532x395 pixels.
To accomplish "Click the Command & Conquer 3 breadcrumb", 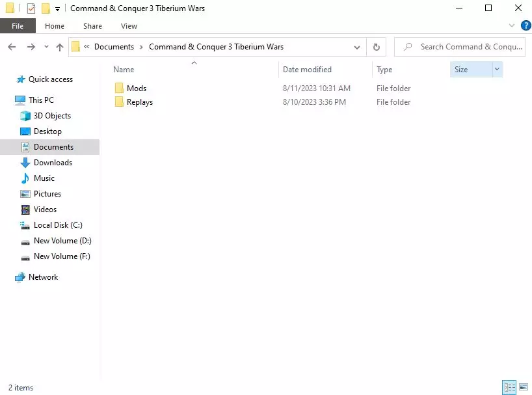I will [216, 47].
